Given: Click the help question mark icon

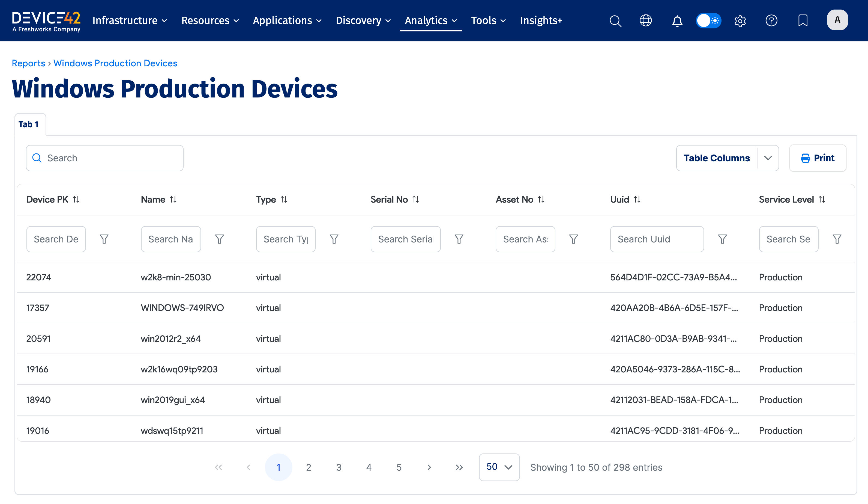Looking at the screenshot, I should (x=772, y=21).
